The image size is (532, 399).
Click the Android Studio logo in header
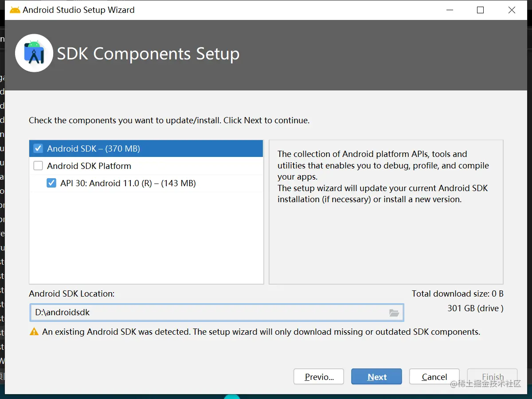click(x=34, y=53)
